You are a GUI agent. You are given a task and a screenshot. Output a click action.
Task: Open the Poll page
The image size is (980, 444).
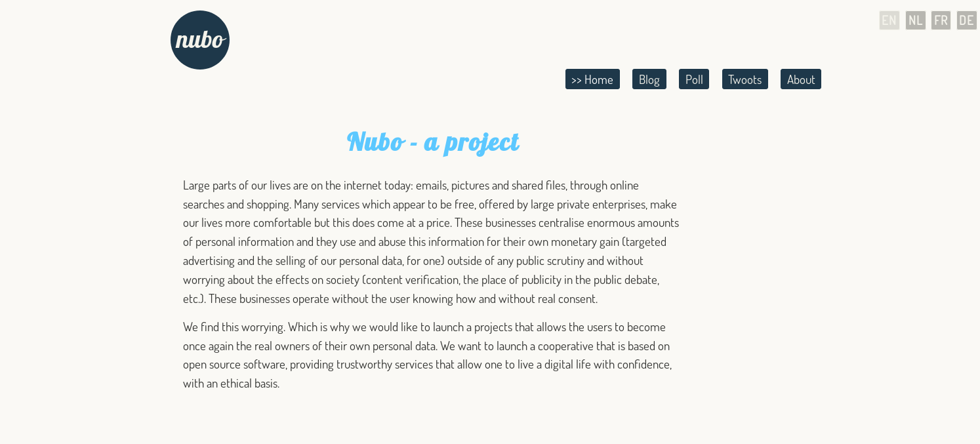694,79
